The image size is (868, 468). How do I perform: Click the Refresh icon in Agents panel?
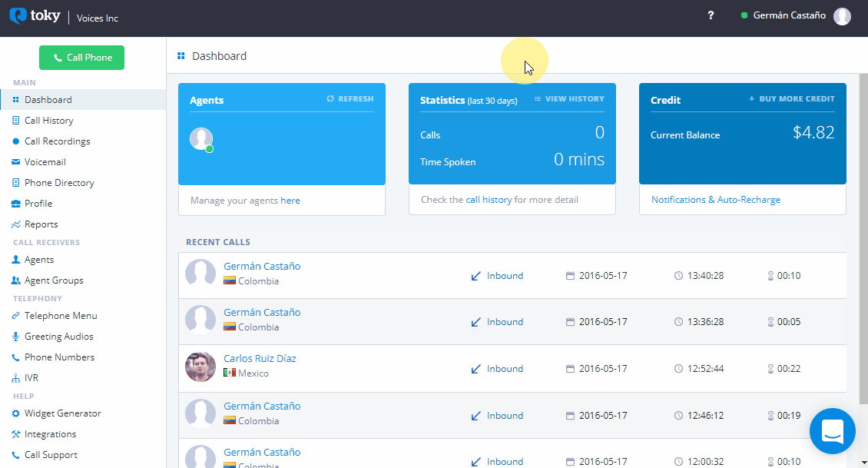click(x=330, y=99)
